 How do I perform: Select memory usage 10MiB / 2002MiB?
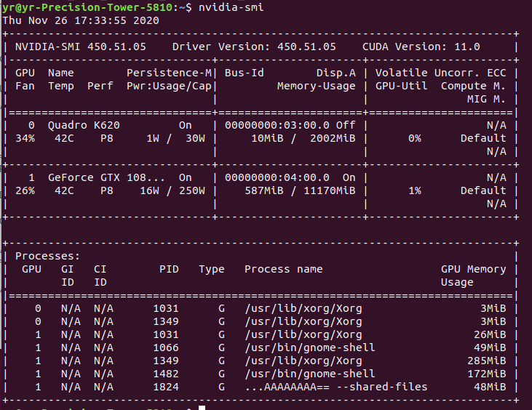pyautogui.click(x=303, y=138)
